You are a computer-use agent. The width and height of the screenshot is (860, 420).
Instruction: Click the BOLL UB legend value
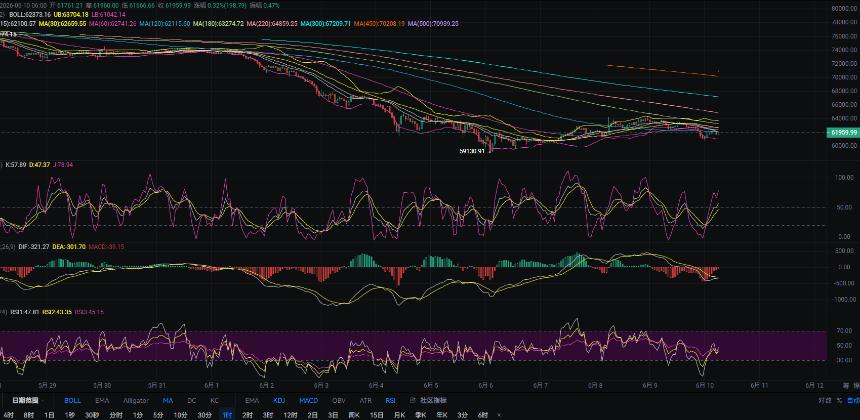(x=71, y=14)
